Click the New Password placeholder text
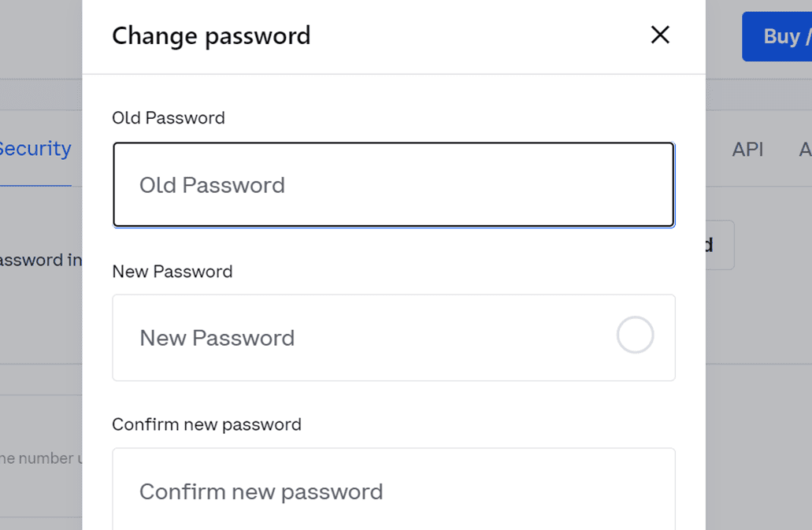Screen dimensions: 812x530 pos(217,338)
